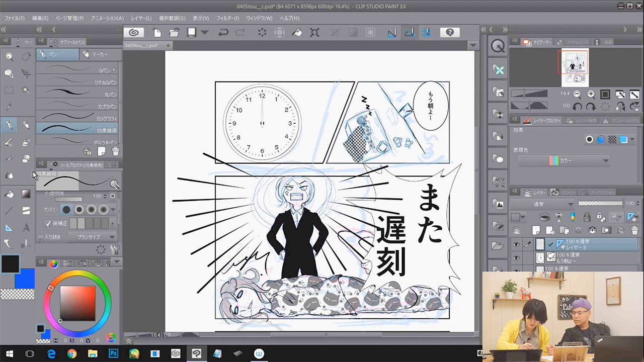Image resolution: width=644 pixels, height=362 pixels.
Task: Toggle snap to special ruler in command bar
Action: click(x=409, y=33)
